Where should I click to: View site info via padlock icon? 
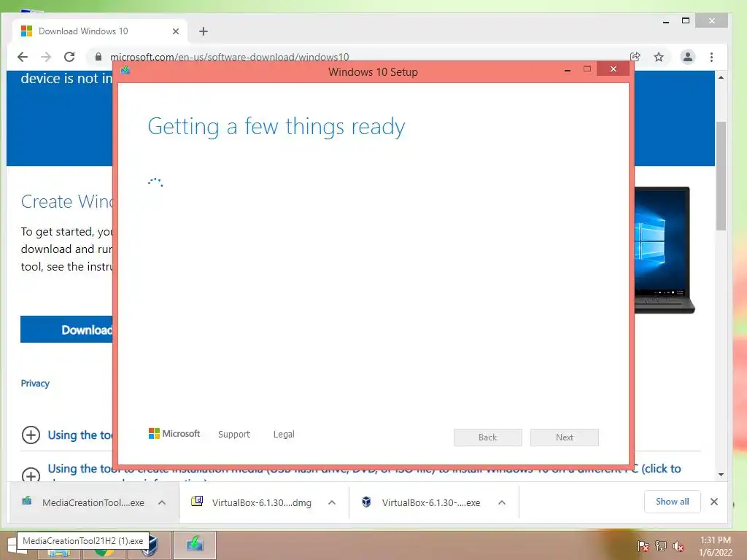pyautogui.click(x=98, y=57)
